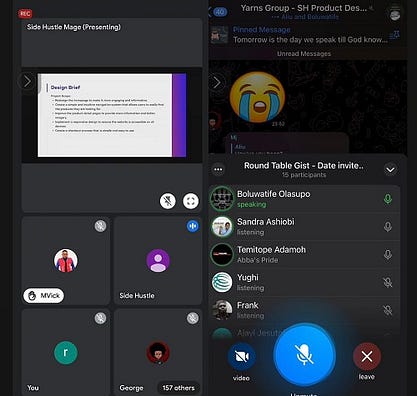Click the Side Hustle Mage (Presenting) label
Screen dimensions: 417x396
pyautogui.click(x=74, y=27)
